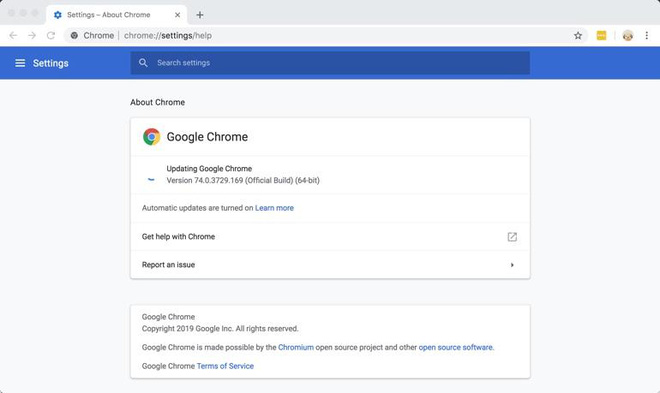This screenshot has width=660, height=393.
Task: Open the Terms of Service link
Action: (225, 366)
